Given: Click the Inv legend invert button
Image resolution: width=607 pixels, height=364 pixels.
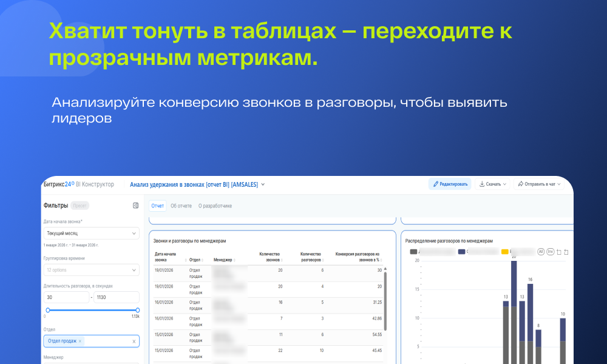Looking at the screenshot, I should [550, 252].
